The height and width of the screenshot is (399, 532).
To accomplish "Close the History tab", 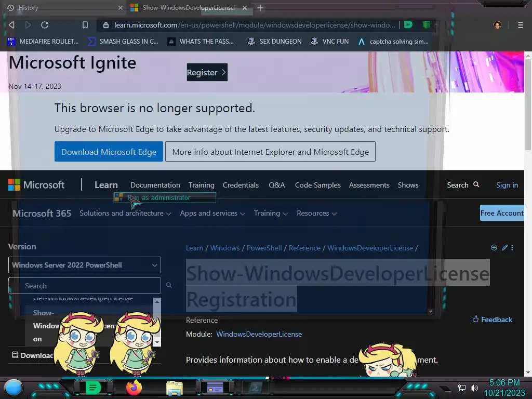I will click(121, 8).
